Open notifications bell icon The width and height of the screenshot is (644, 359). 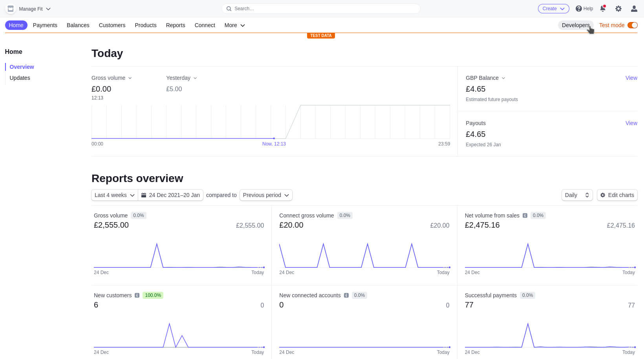tap(603, 9)
